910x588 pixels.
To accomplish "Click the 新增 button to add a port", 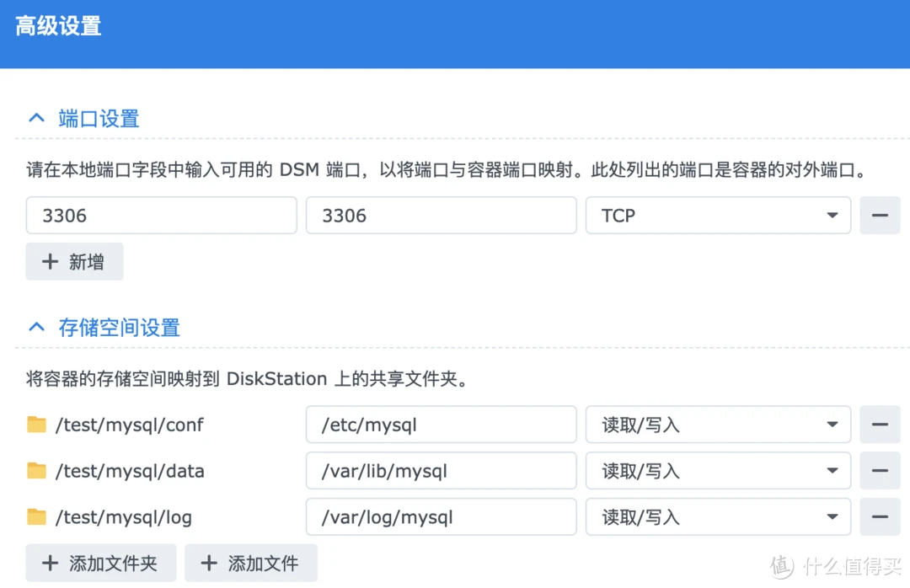I will pyautogui.click(x=74, y=262).
